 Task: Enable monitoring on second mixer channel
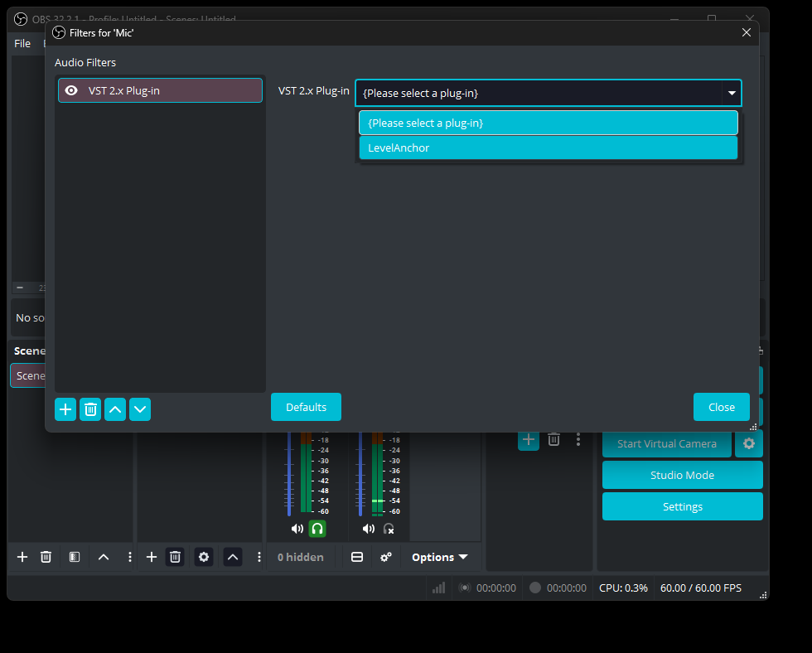pos(389,529)
